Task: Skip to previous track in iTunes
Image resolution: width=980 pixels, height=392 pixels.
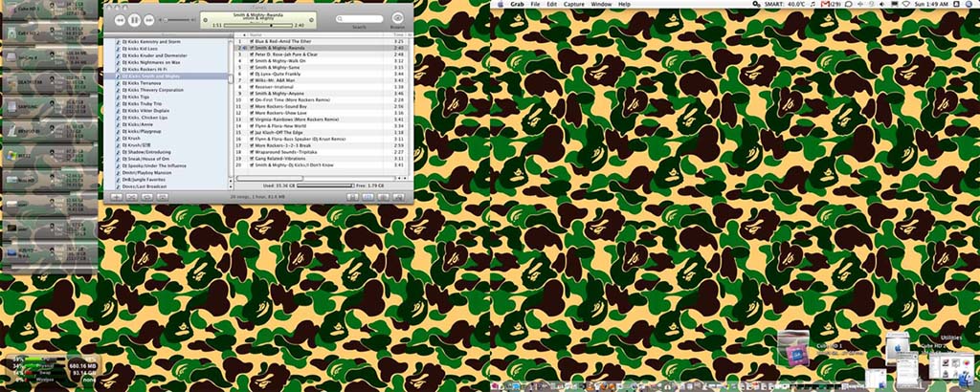Action: (120, 20)
